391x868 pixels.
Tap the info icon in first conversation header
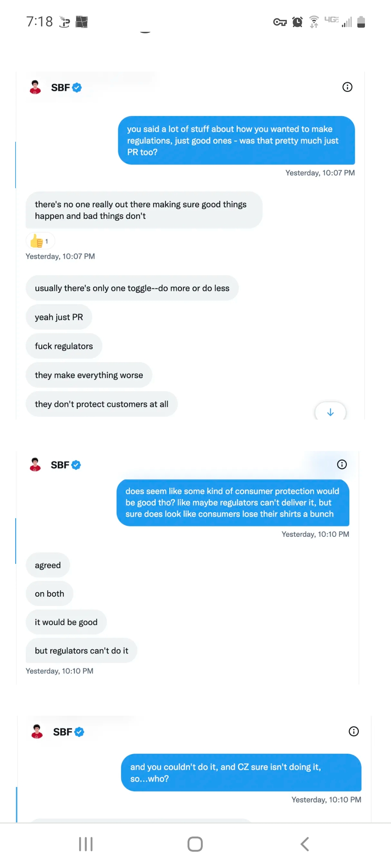tap(347, 87)
